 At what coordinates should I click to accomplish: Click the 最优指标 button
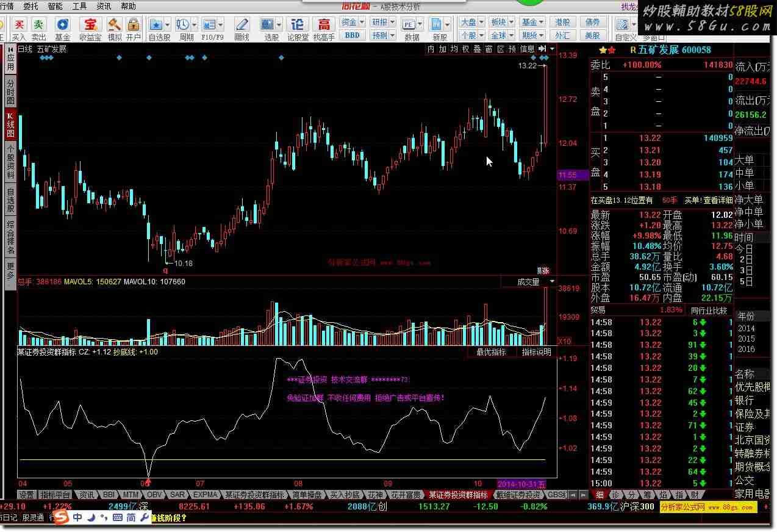click(492, 352)
